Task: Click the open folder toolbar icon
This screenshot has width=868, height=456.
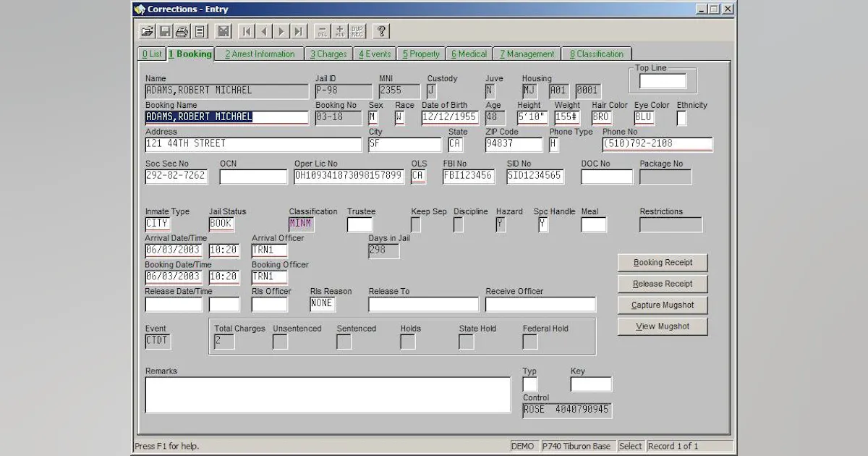Action: 147,31
